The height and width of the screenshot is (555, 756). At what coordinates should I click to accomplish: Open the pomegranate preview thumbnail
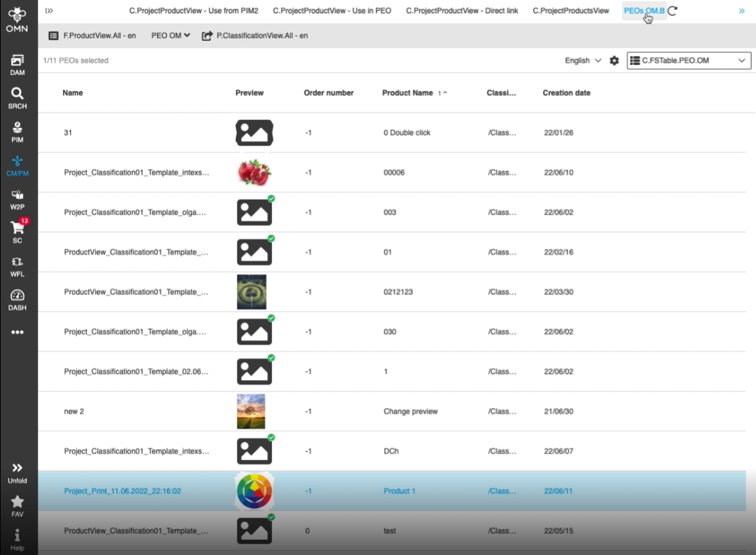point(254,173)
